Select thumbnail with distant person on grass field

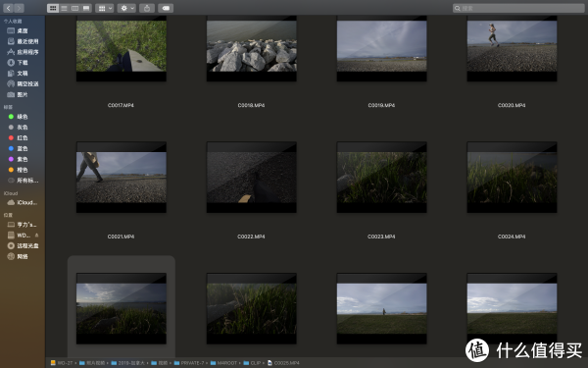[x=382, y=308]
